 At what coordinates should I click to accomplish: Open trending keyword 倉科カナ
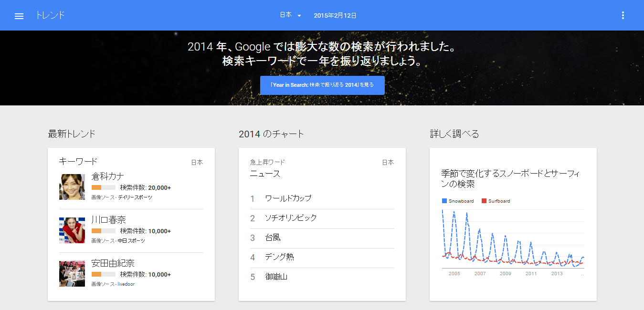tap(108, 176)
